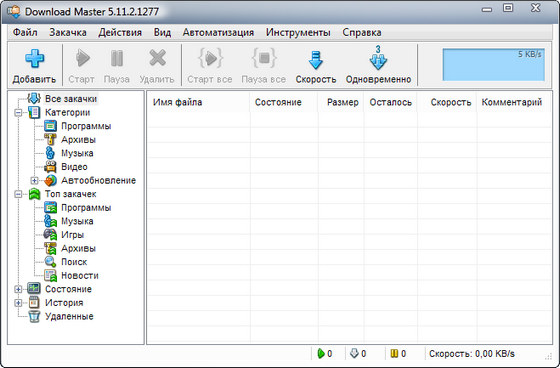Viewport: 560px width, 368px height.
Task: Click the Добавить blue plus icon
Action: click(35, 58)
